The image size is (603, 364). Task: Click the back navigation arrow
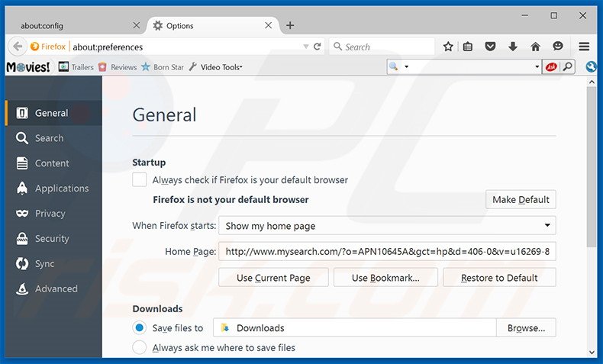click(x=18, y=47)
